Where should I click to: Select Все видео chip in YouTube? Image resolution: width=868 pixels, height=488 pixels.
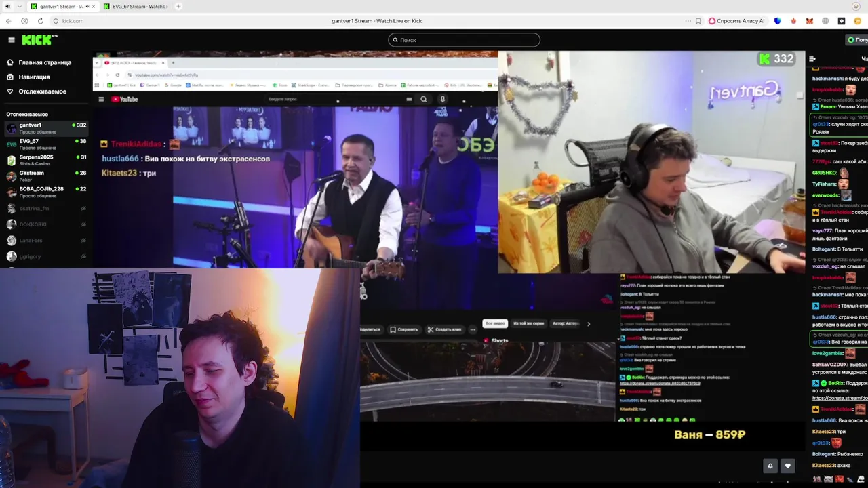pyautogui.click(x=495, y=323)
